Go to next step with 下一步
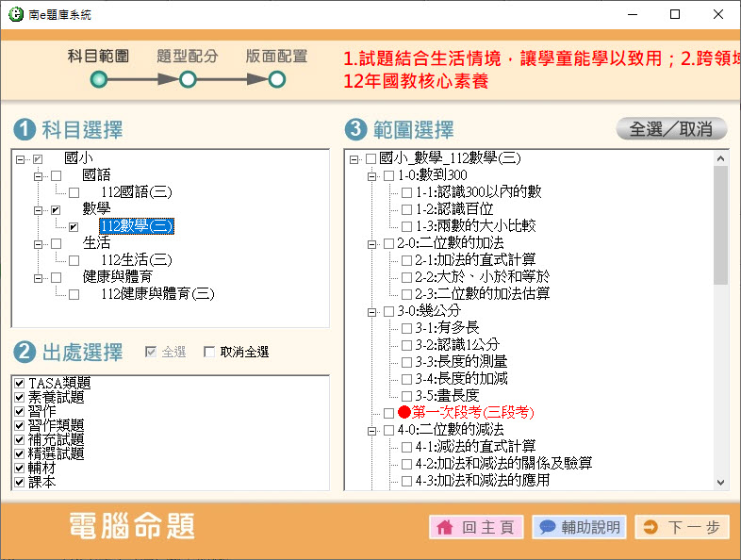 pyautogui.click(x=682, y=527)
